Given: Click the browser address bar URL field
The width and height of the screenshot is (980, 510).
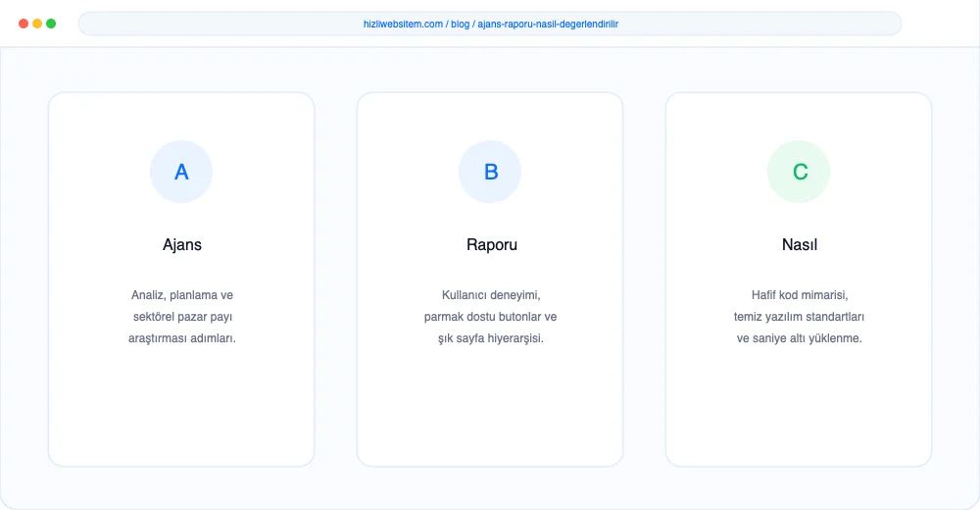Looking at the screenshot, I should coord(490,24).
